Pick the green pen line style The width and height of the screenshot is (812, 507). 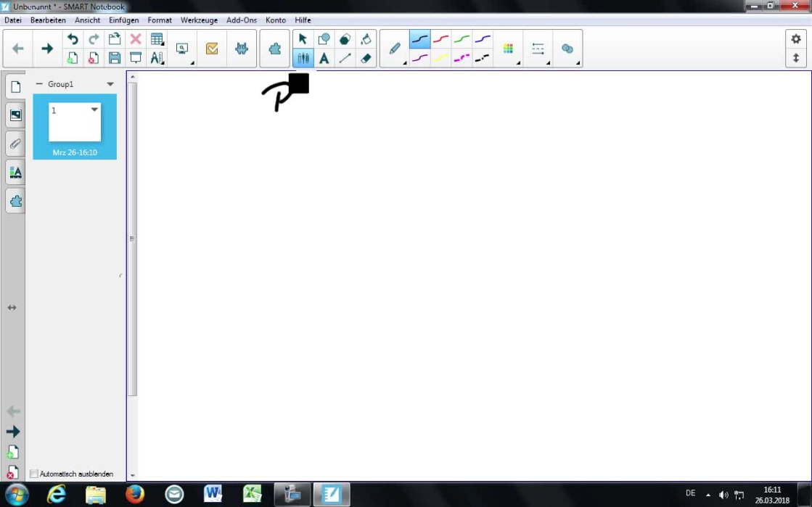coord(462,39)
